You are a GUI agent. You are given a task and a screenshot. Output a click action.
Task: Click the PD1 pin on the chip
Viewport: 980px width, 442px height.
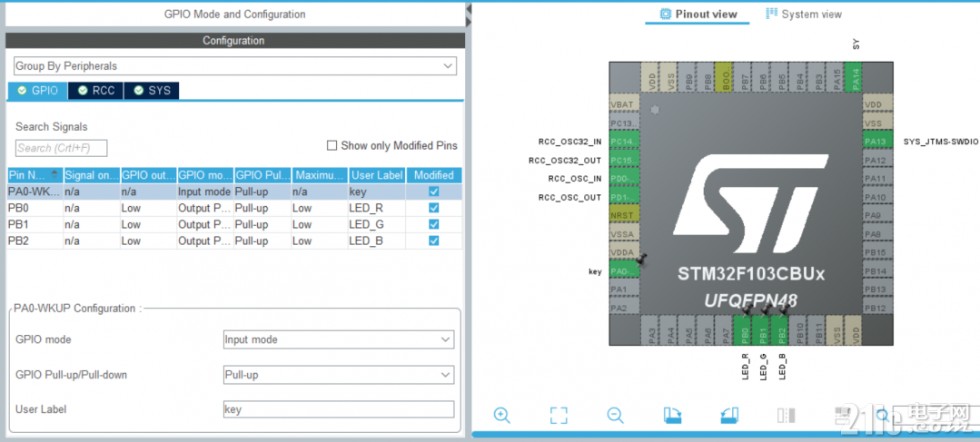[x=624, y=197]
